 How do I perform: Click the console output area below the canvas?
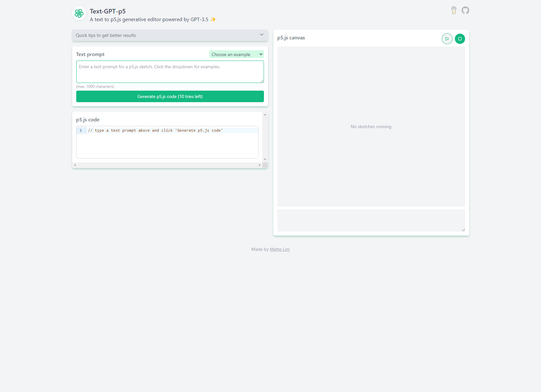pyautogui.click(x=371, y=220)
